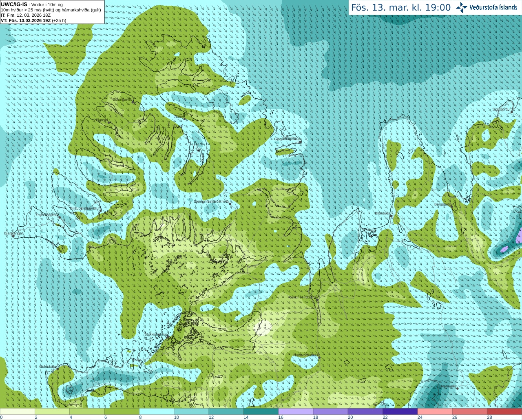Click the Bíldudalsflugvöllur station label
Viewport: 522px width, 420px height.
[85, 208]
